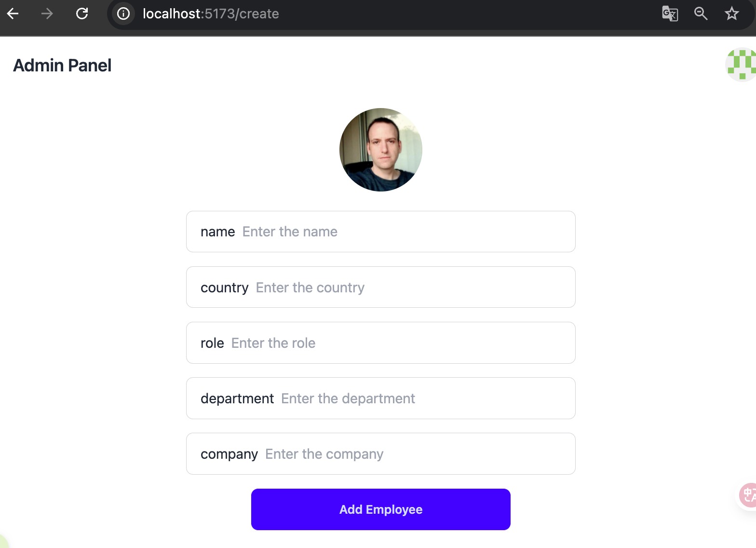Click the Admin Panel title
This screenshot has height=548, width=756.
(62, 66)
